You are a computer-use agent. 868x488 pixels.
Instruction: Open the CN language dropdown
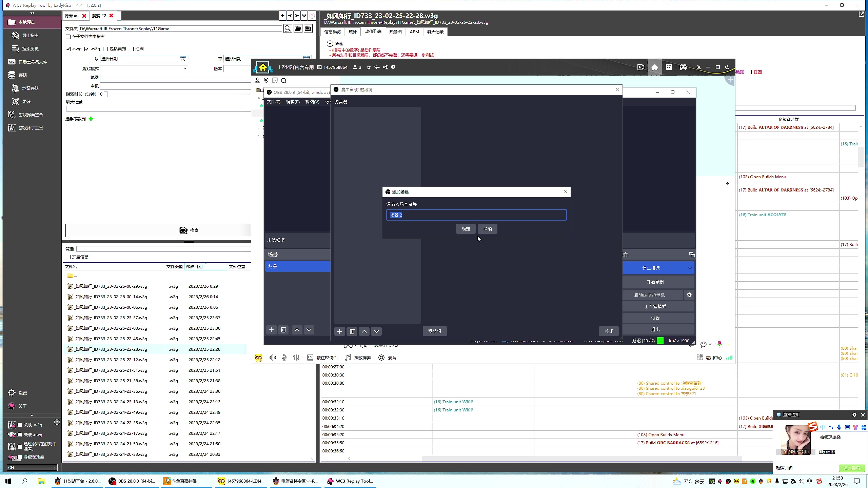[32, 467]
